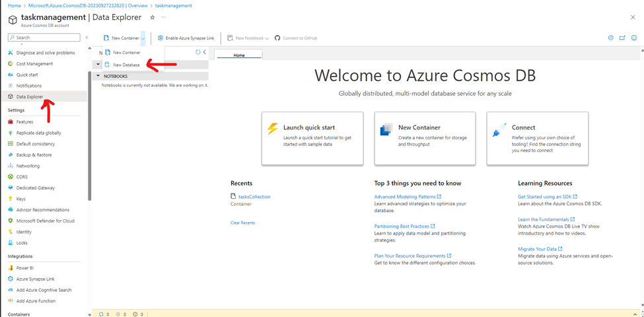Open the feedback smiley icon
The height and width of the screenshot is (317, 644).
point(634,38)
